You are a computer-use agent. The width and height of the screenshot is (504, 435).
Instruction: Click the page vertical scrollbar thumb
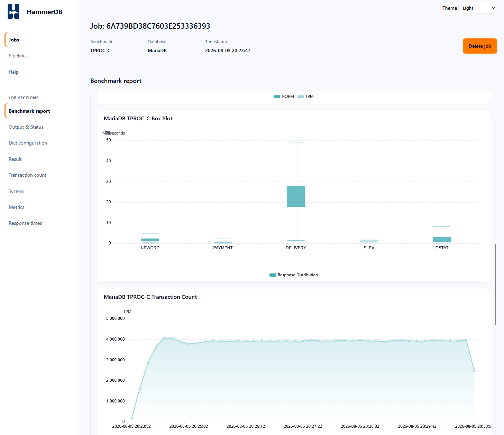tap(495, 284)
